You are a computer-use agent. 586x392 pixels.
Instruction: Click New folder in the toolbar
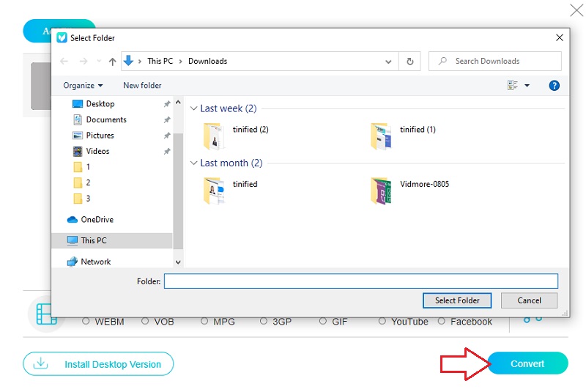pos(142,86)
